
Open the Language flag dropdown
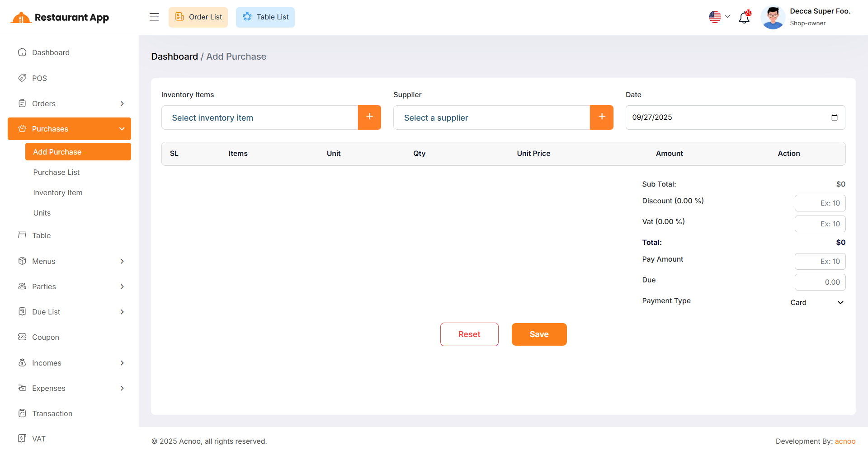click(719, 17)
